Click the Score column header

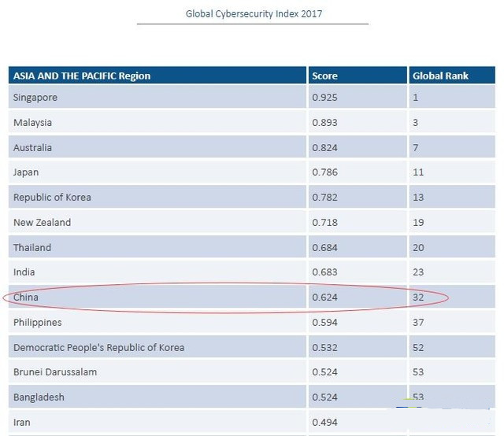[x=358, y=76]
